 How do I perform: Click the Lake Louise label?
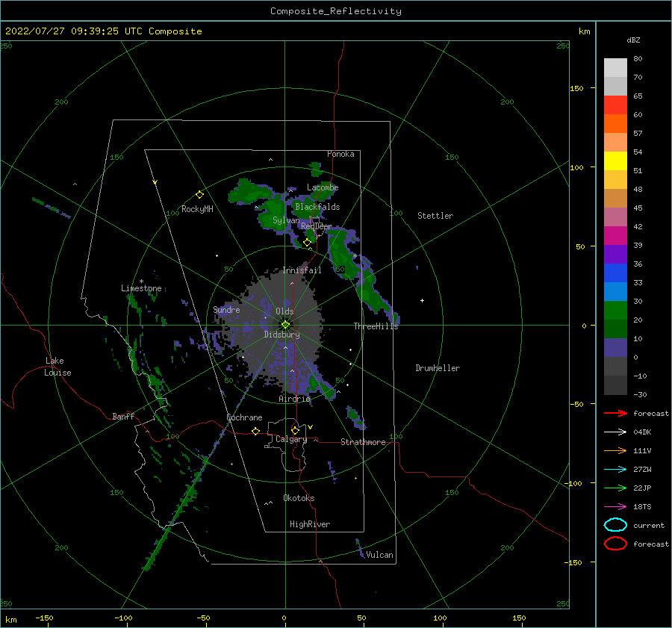pyautogui.click(x=57, y=367)
